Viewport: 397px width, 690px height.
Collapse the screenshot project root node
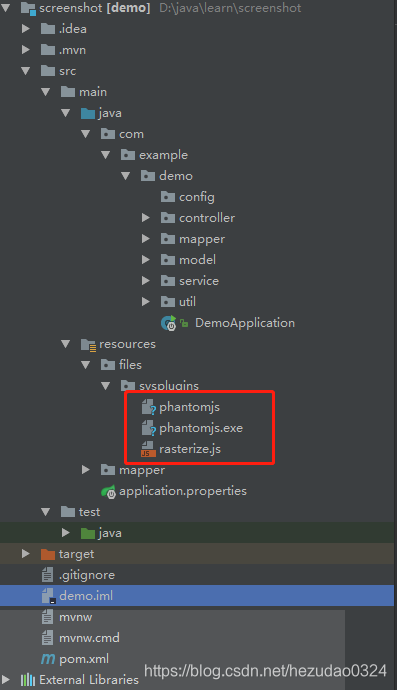point(6,7)
